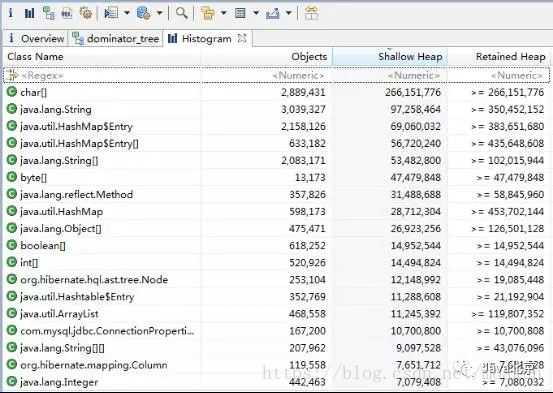Click the class icon beside java.lang.Integer

[12, 381]
